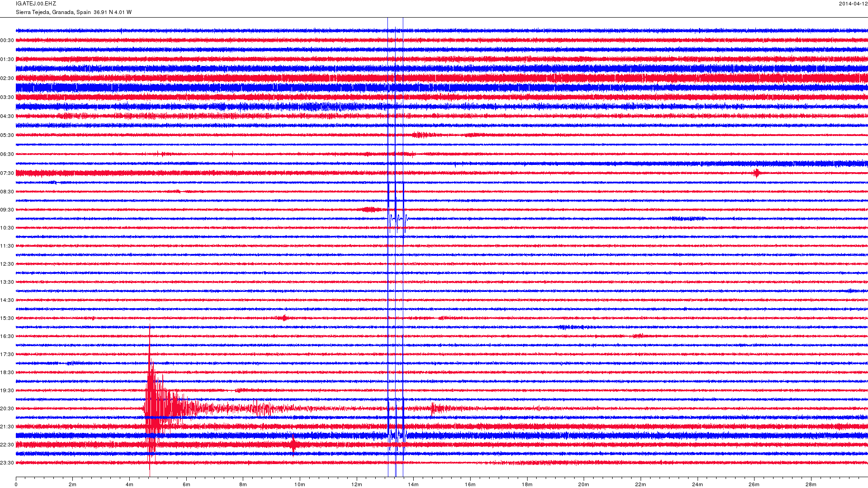The height and width of the screenshot is (488, 868).
Task: Click the 00:30 time label
Action: tap(7, 40)
